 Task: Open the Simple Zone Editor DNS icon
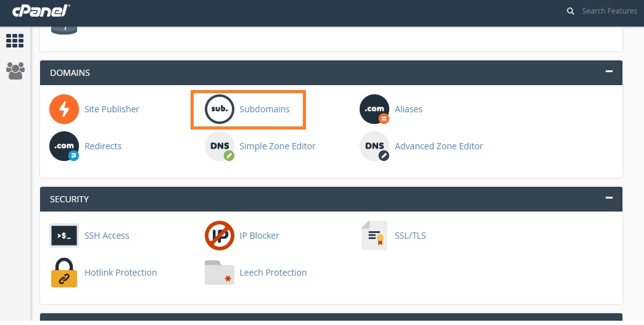click(x=220, y=146)
